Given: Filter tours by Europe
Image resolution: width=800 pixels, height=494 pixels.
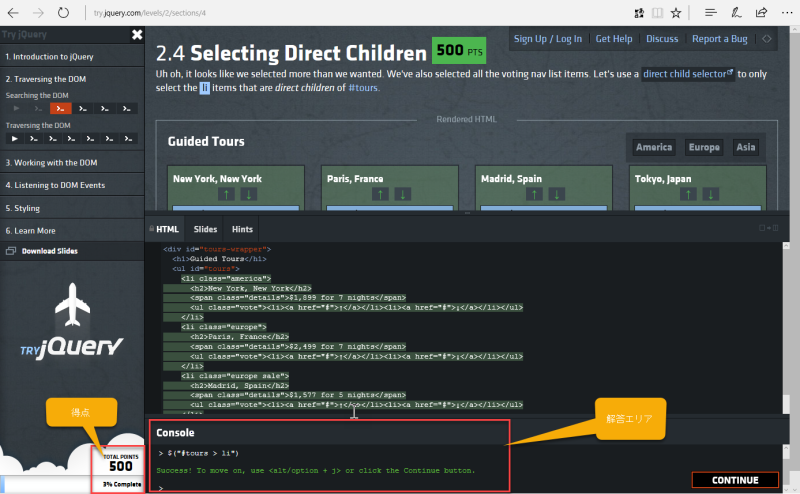Looking at the screenshot, I should (704, 147).
